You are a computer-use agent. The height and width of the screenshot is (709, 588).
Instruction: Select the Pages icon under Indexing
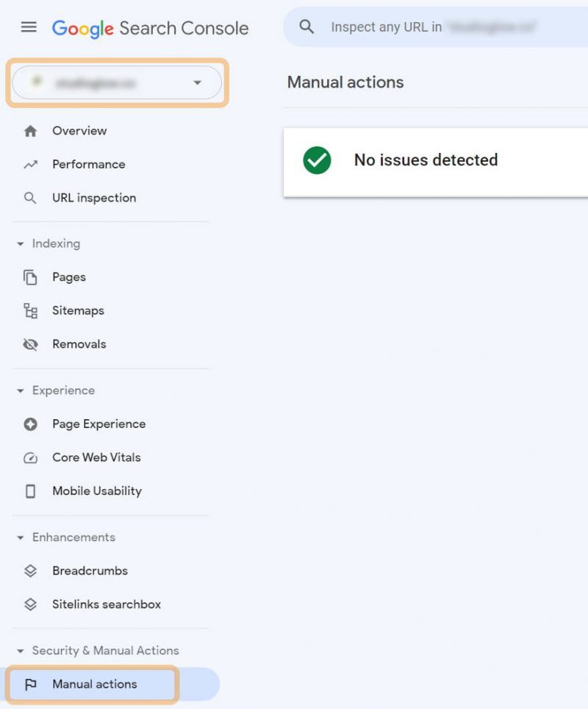[30, 277]
